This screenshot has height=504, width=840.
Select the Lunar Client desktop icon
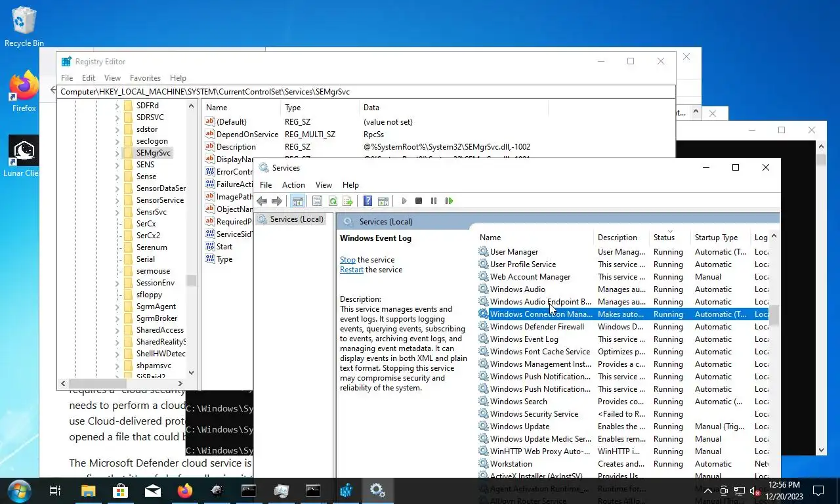point(24,156)
